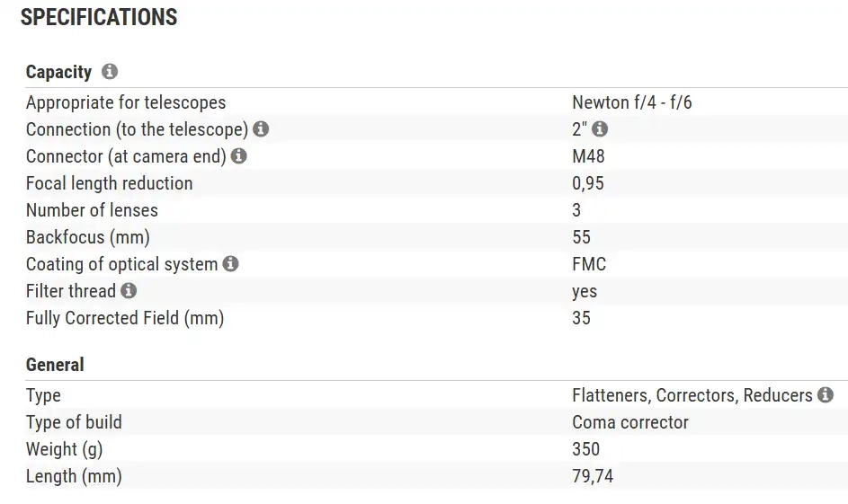
Task: Select the Newton f/4 - f/6 value
Action: pyautogui.click(x=631, y=102)
